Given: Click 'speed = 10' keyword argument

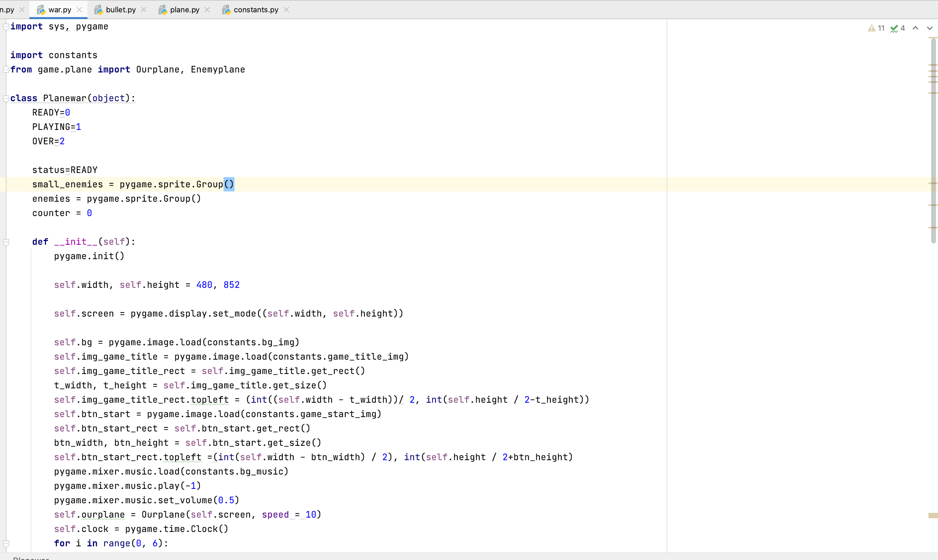Looking at the screenshot, I should pyautogui.click(x=289, y=514).
